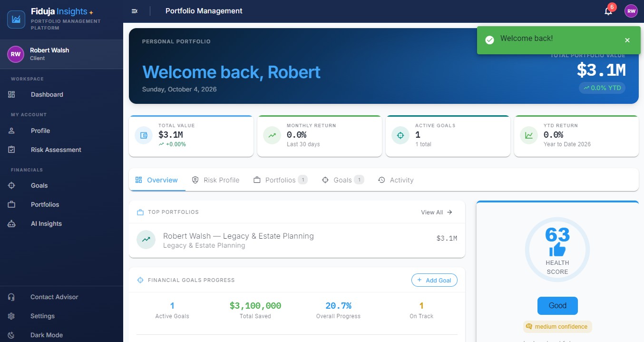
Task: Click the 0.0% YTD badge in the banner
Action: (602, 88)
